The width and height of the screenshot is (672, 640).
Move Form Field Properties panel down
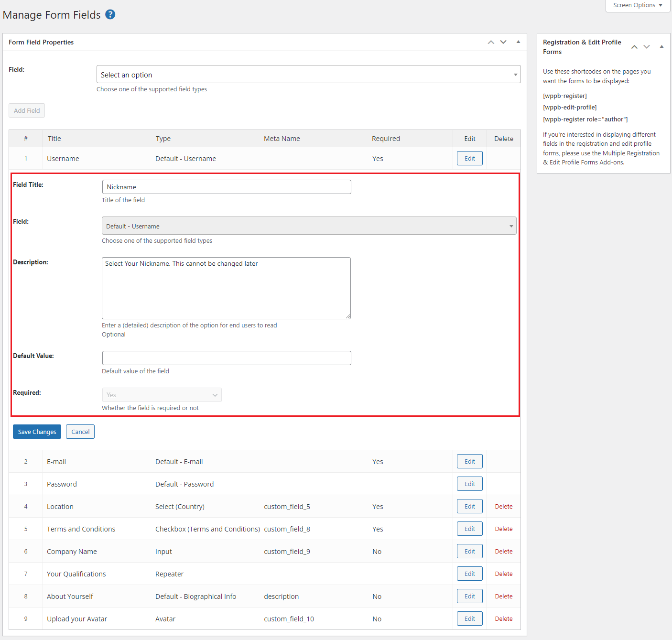point(503,42)
